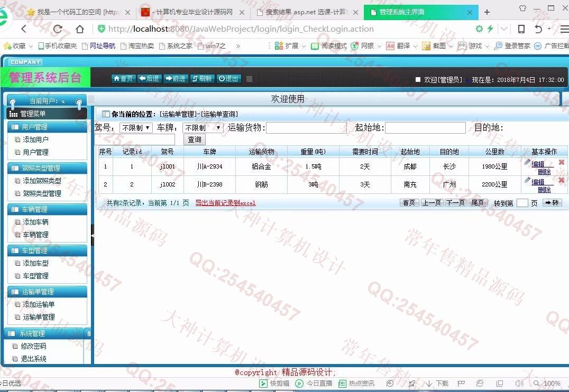Open the 扩展 extensions icon in bookmarks bar
569x392 pixels.
click(x=279, y=45)
